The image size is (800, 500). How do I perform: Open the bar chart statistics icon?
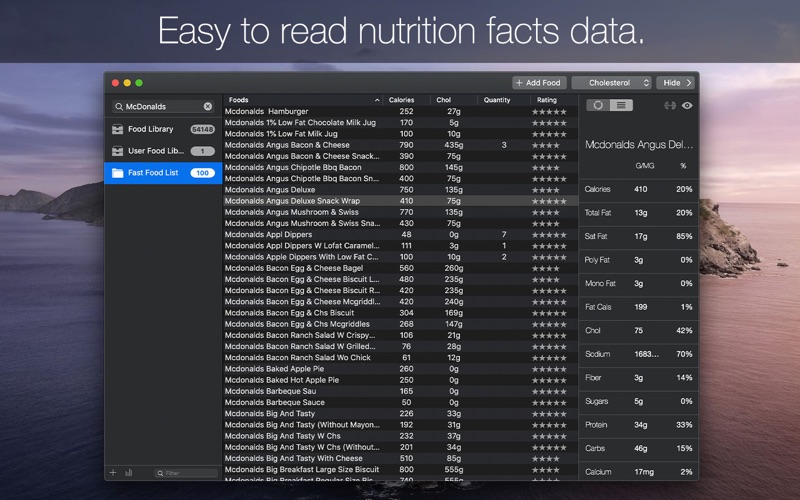click(x=129, y=472)
